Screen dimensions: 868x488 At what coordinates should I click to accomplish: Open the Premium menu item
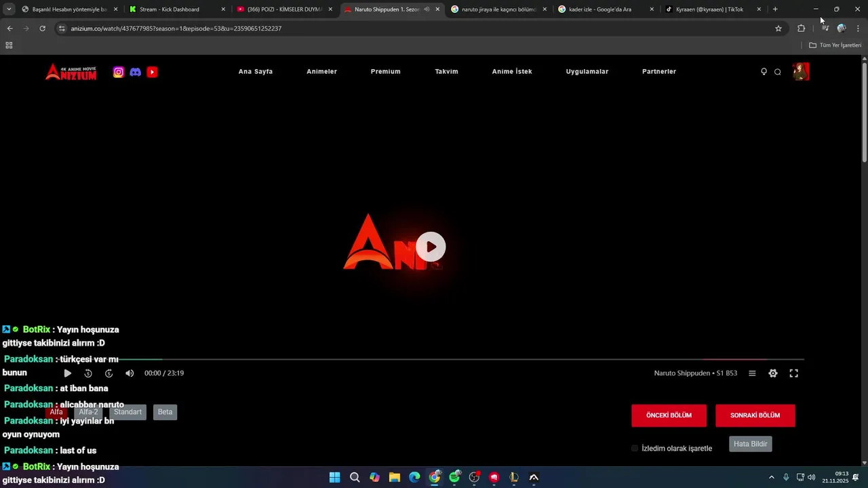[x=385, y=72]
